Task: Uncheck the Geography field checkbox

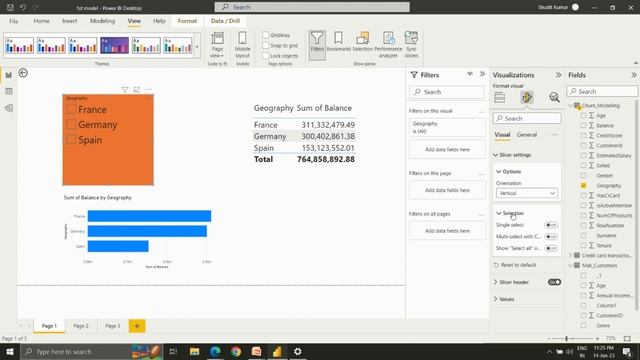Action: tap(583, 185)
